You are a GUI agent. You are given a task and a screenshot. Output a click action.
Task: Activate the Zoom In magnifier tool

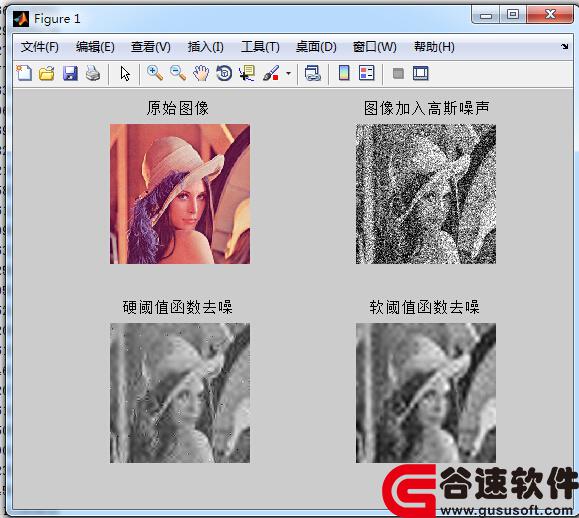155,73
